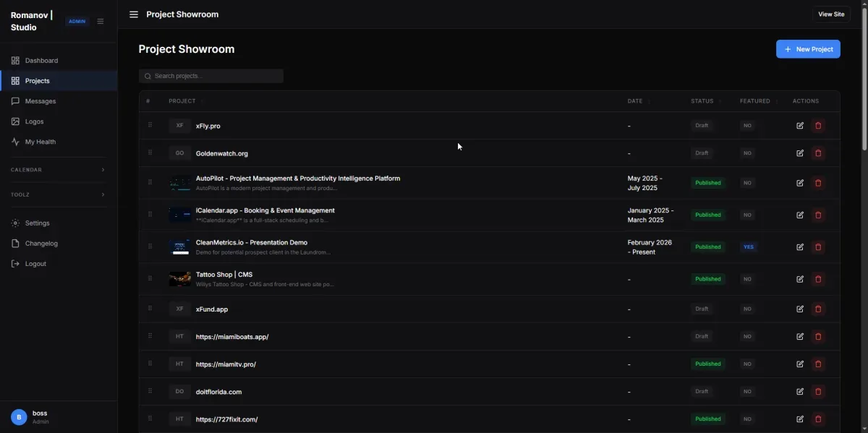Toggle Published status of miamitv.pro project
The image size is (868, 433).
point(707,364)
